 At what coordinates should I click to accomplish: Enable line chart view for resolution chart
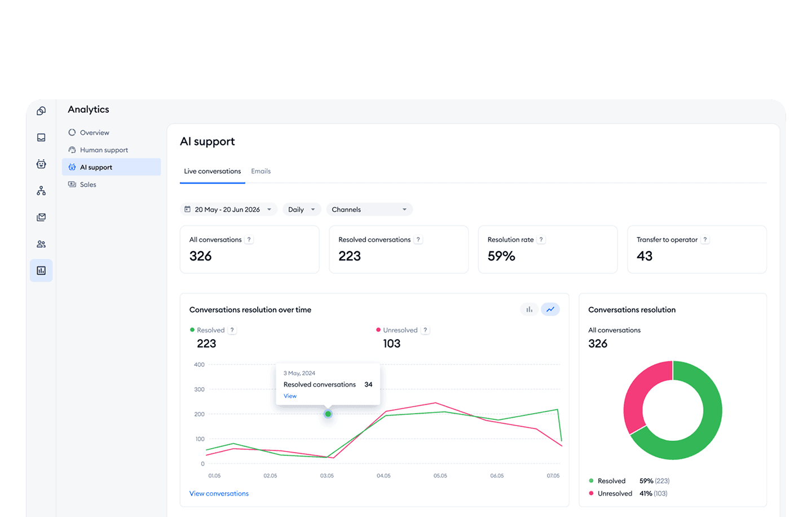pos(550,309)
